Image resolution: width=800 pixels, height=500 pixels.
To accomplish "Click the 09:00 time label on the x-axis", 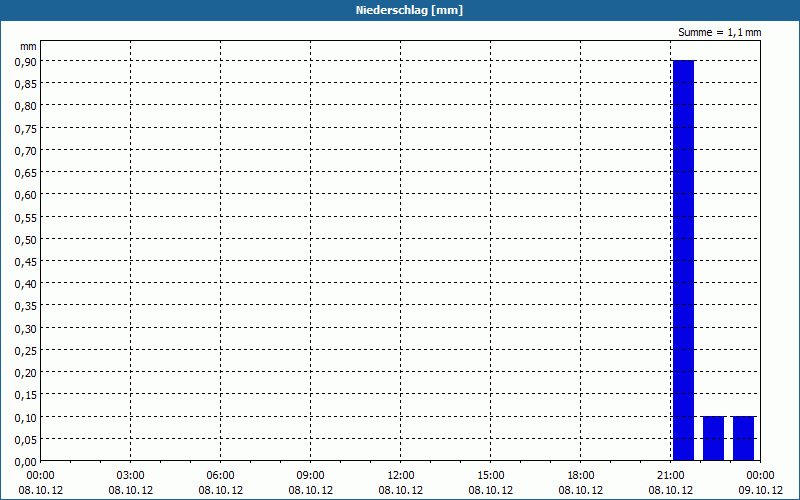I will tap(310, 476).
